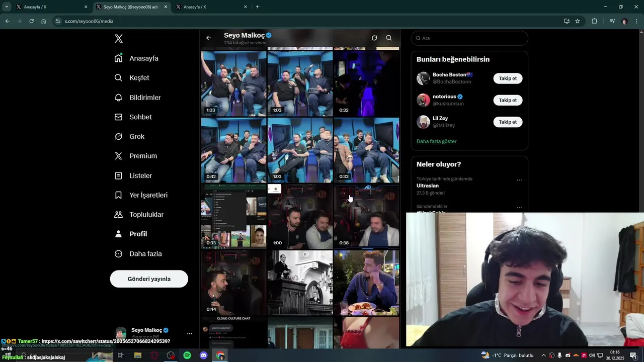Go back in browser
The width and height of the screenshot is (644, 362).
click(7, 21)
